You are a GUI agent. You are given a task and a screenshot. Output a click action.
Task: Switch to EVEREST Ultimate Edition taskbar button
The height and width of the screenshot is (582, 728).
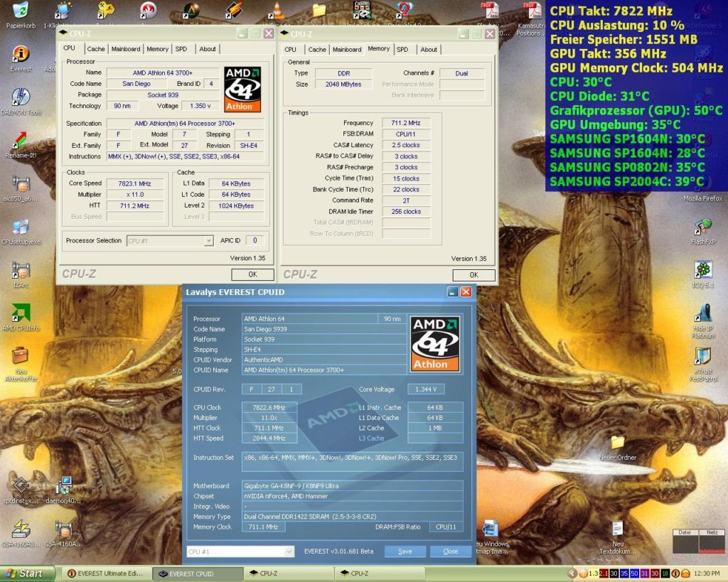[107, 573]
